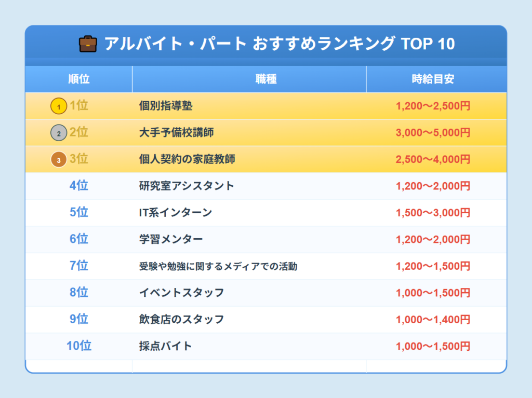Click the wage 1,200〜1,500円

[x=433, y=266]
